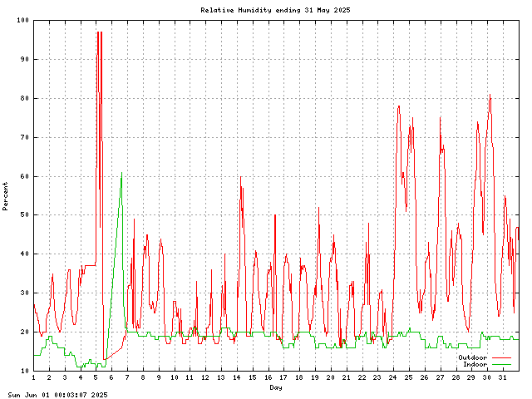The height and width of the screenshot is (399, 532).
Task: Click day 26 on the x-axis
Action: (x=425, y=377)
